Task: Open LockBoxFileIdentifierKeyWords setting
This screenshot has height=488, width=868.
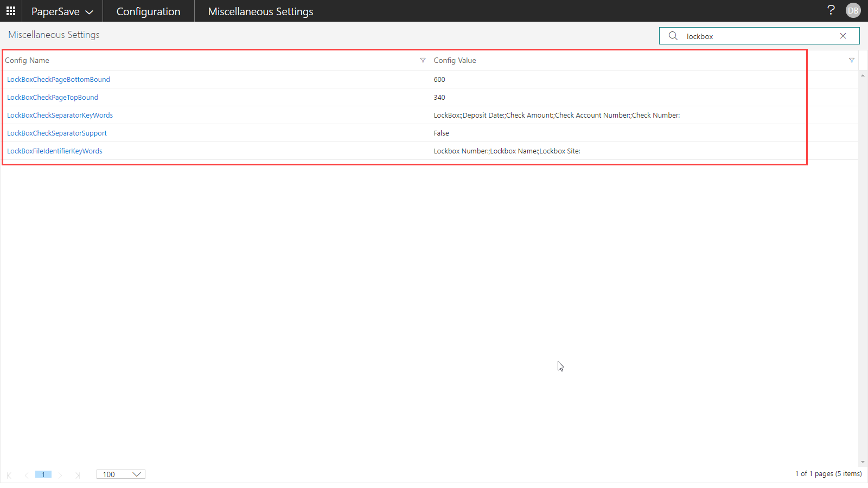Action: [55, 151]
